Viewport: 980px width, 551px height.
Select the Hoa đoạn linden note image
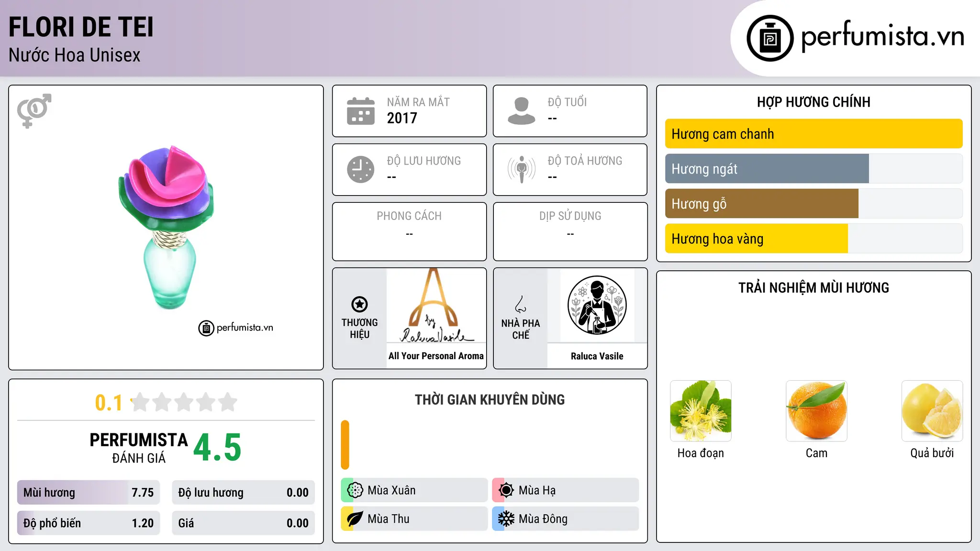(701, 411)
